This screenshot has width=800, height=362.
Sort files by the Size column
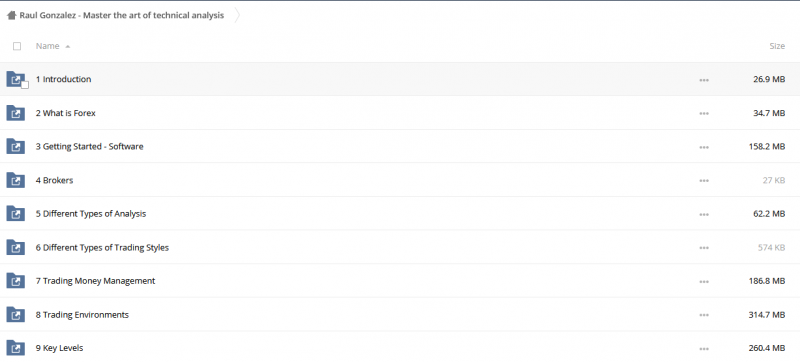(x=777, y=46)
